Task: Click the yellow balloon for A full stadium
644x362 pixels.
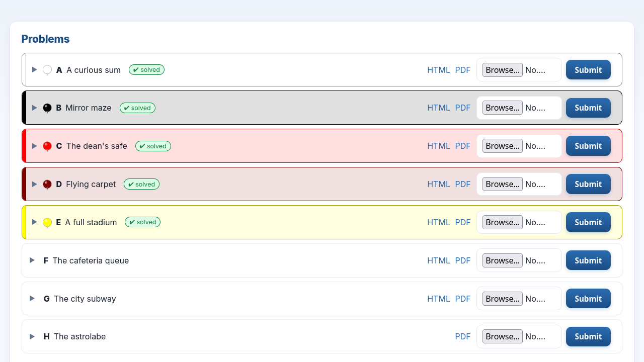Action: pyautogui.click(x=47, y=223)
